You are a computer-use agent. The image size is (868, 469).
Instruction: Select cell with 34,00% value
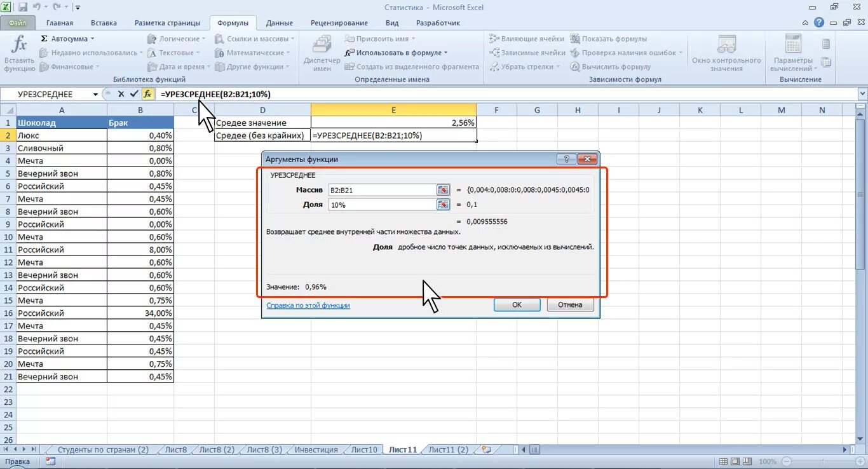pos(140,313)
